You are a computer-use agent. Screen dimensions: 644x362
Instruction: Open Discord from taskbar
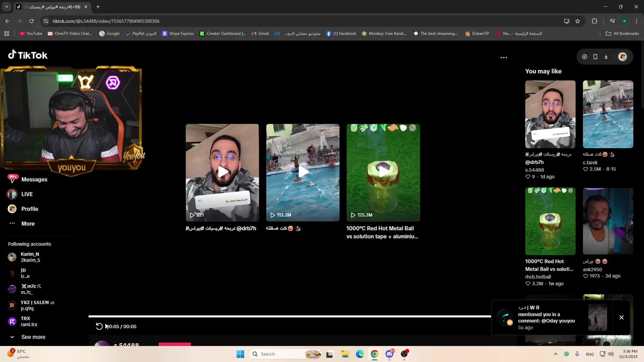(x=389, y=354)
